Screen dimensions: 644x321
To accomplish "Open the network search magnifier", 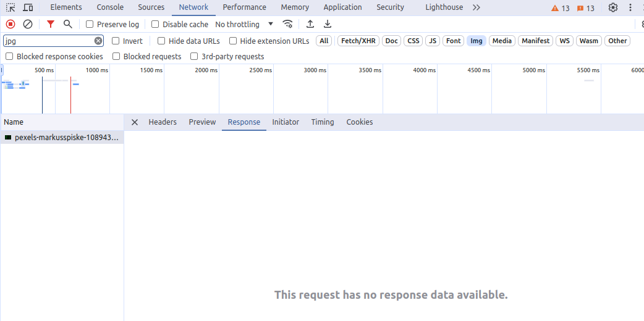I will [x=68, y=24].
